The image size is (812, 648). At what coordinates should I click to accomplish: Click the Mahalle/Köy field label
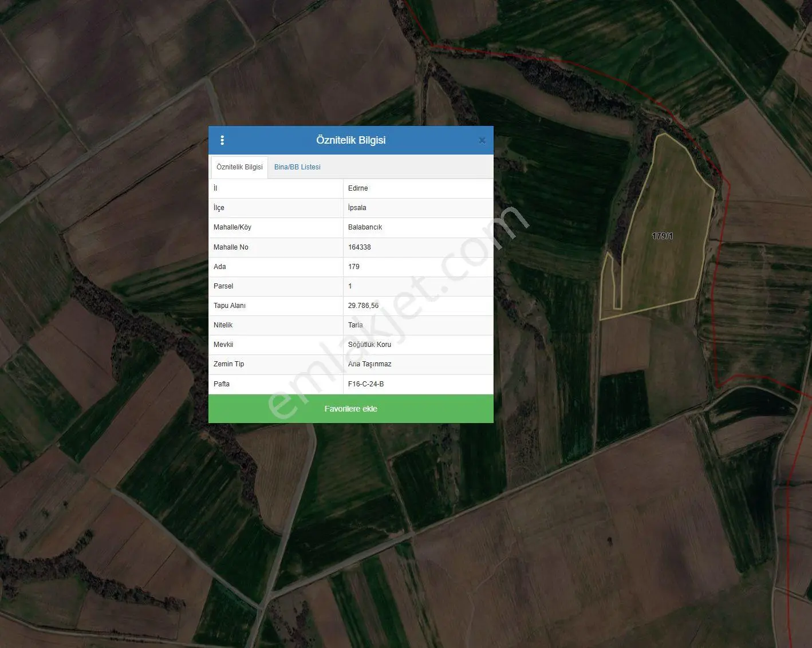coord(232,227)
